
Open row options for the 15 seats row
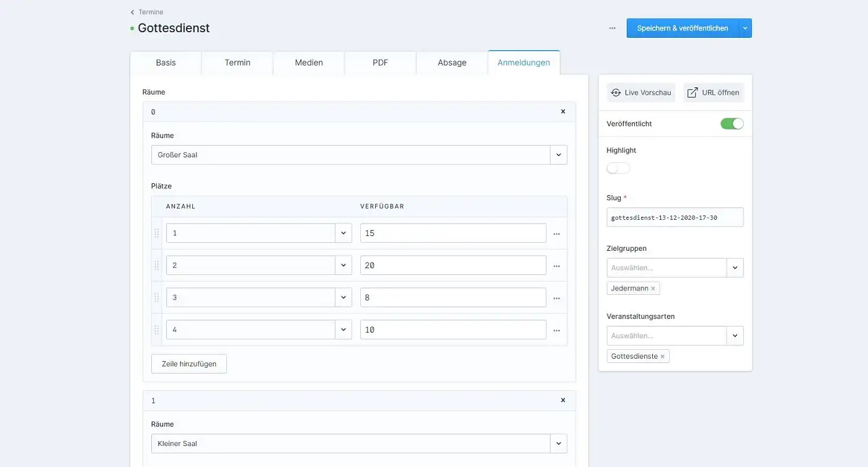[557, 234]
